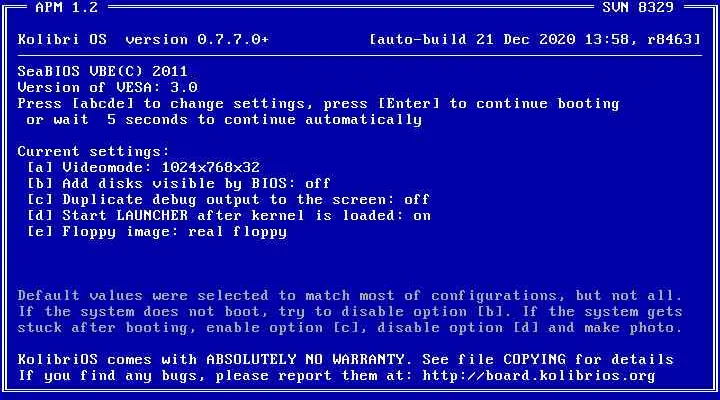The width and height of the screenshot is (720, 400).
Task: Toggle 'off' value of Duplicate debug output
Action: pyautogui.click(x=416, y=199)
